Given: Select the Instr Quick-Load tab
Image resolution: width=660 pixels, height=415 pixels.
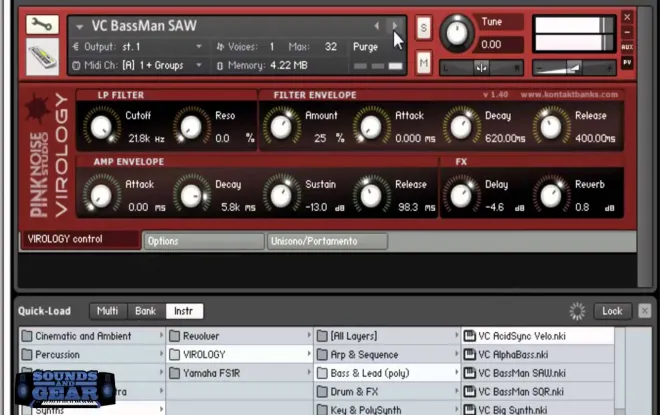Looking at the screenshot, I should (x=184, y=311).
